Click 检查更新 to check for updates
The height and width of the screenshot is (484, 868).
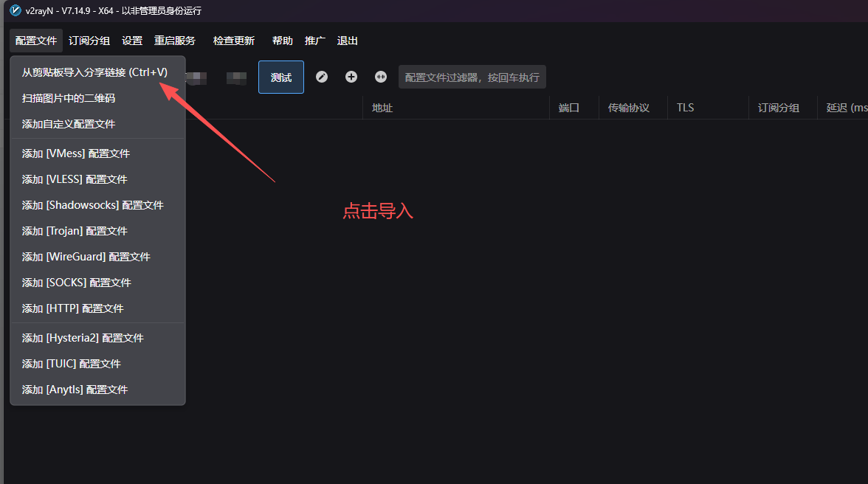pos(234,41)
